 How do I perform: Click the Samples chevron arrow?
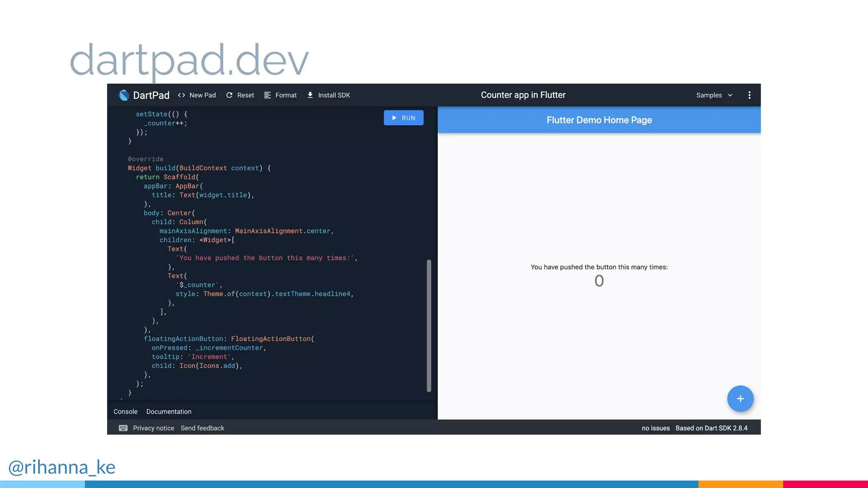click(x=730, y=95)
